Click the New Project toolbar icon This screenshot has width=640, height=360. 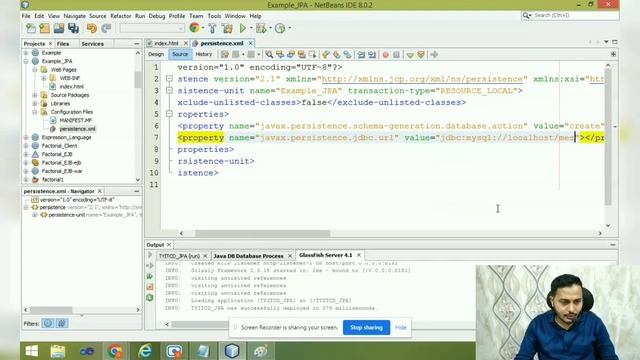(44, 28)
